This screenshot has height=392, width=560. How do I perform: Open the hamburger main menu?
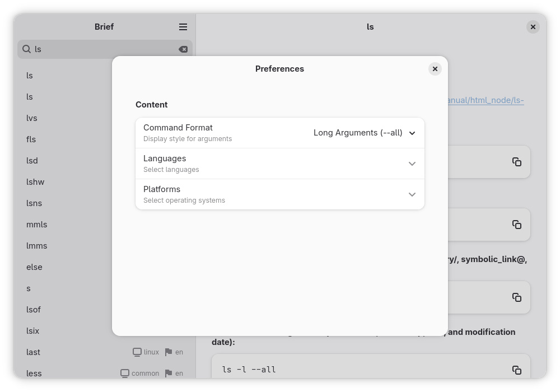[x=183, y=27]
